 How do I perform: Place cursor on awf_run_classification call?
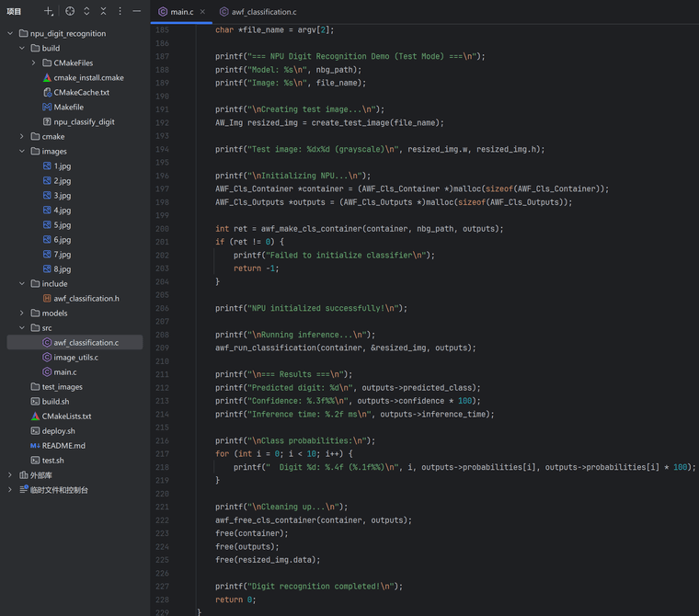click(x=266, y=348)
